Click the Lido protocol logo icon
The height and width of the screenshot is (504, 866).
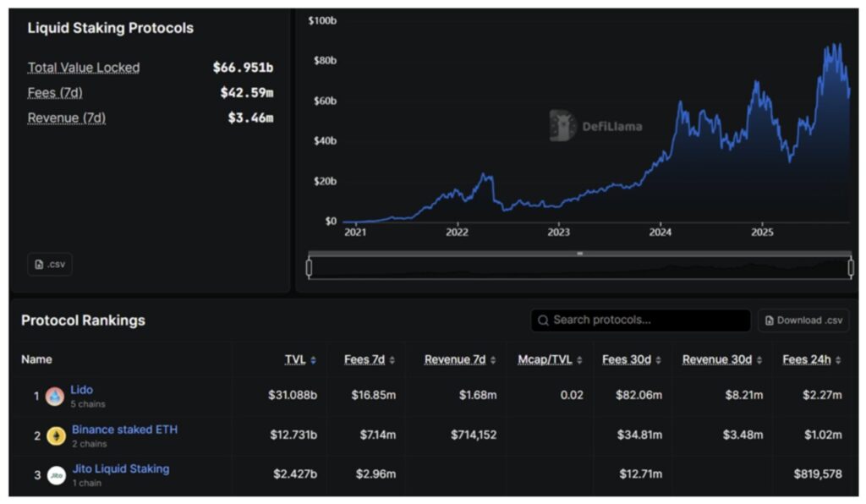[x=55, y=397]
